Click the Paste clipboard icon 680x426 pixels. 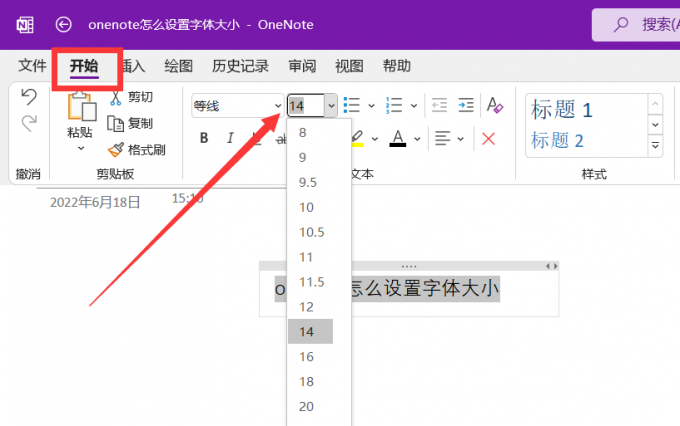point(82,106)
